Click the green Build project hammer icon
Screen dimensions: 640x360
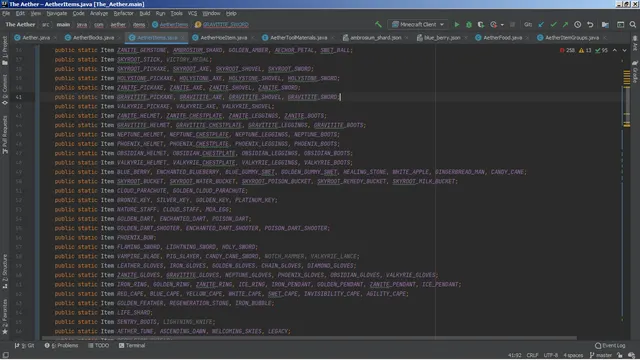point(378,24)
